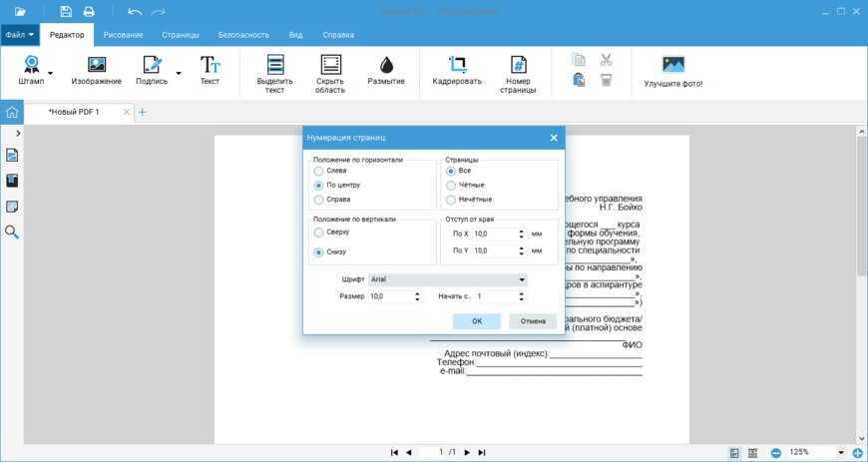The width and height of the screenshot is (868, 462).
Task: Open the Кадрировать crop tool
Action: pyautogui.click(x=457, y=66)
